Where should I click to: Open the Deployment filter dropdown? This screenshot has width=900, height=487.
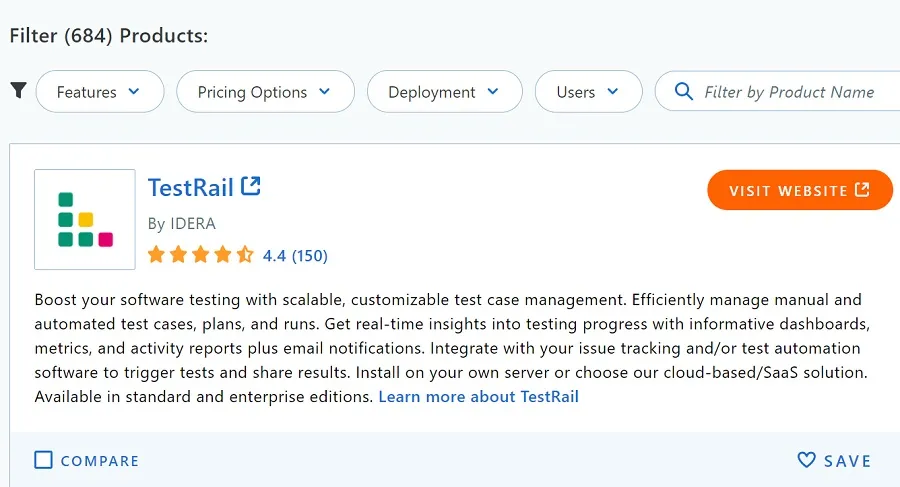pyautogui.click(x=444, y=92)
